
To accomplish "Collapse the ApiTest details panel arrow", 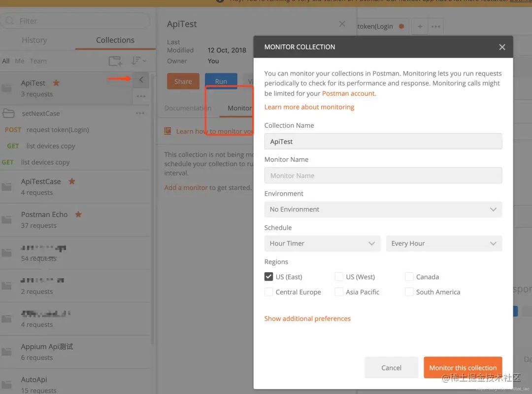I will point(141,80).
